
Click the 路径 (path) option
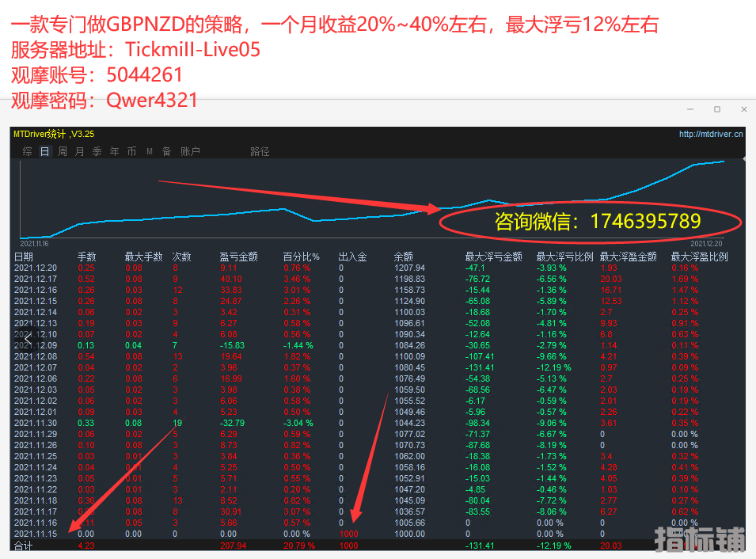tap(260, 151)
